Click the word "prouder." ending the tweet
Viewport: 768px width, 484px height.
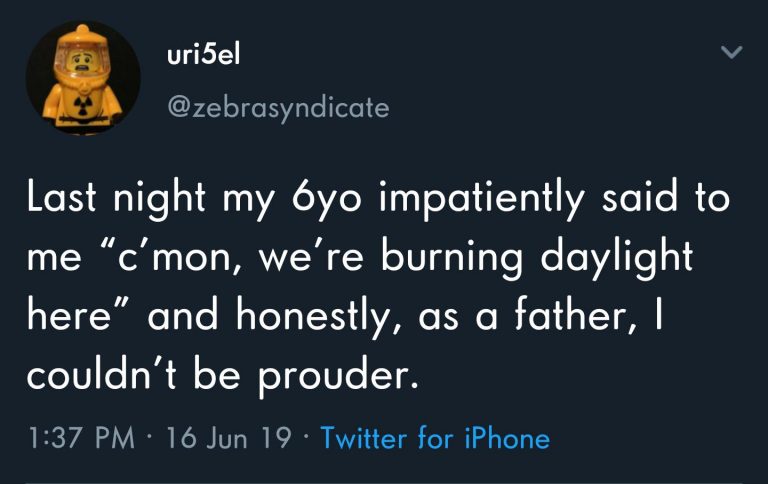point(337,377)
